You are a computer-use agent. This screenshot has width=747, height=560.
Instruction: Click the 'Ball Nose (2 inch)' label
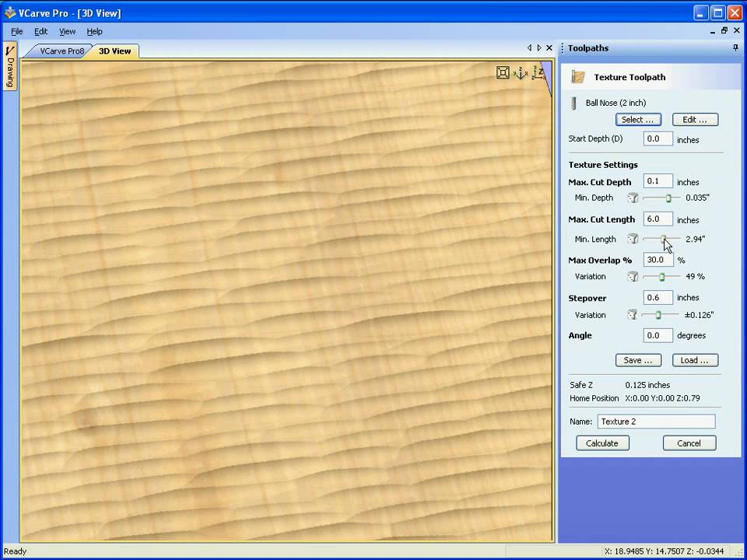[615, 103]
